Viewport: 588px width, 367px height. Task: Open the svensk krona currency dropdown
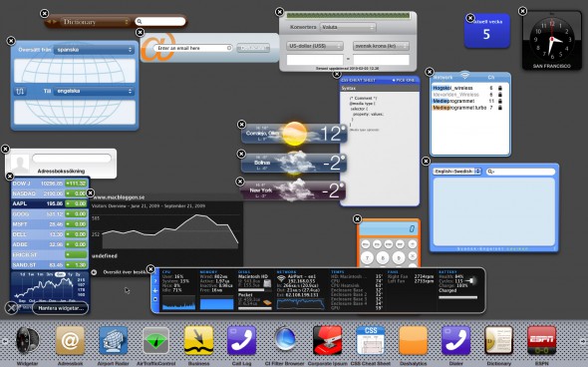pyautogui.click(x=381, y=46)
